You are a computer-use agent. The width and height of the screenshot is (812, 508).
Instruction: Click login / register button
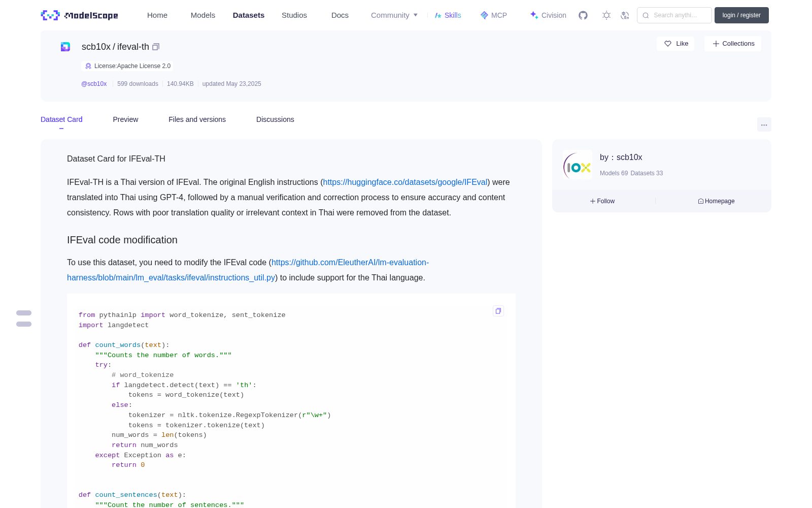[x=741, y=15]
